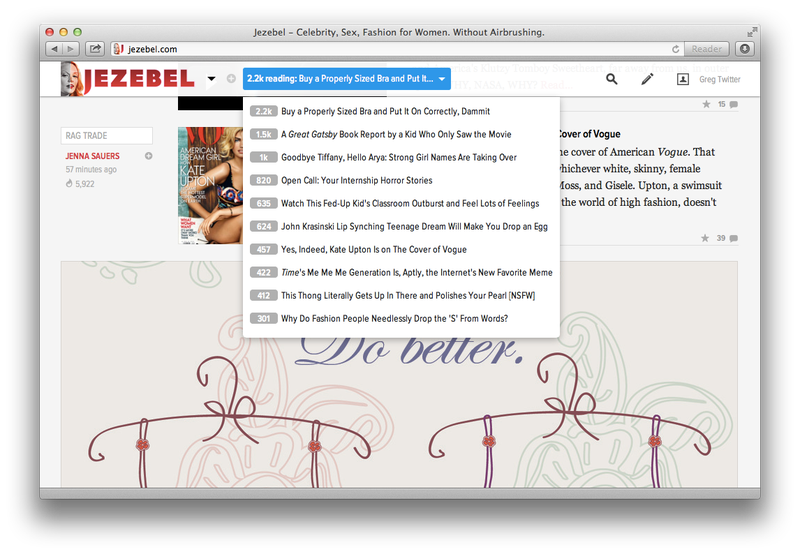
Task: Go to the Jezebel logo home link
Action: 128,79
